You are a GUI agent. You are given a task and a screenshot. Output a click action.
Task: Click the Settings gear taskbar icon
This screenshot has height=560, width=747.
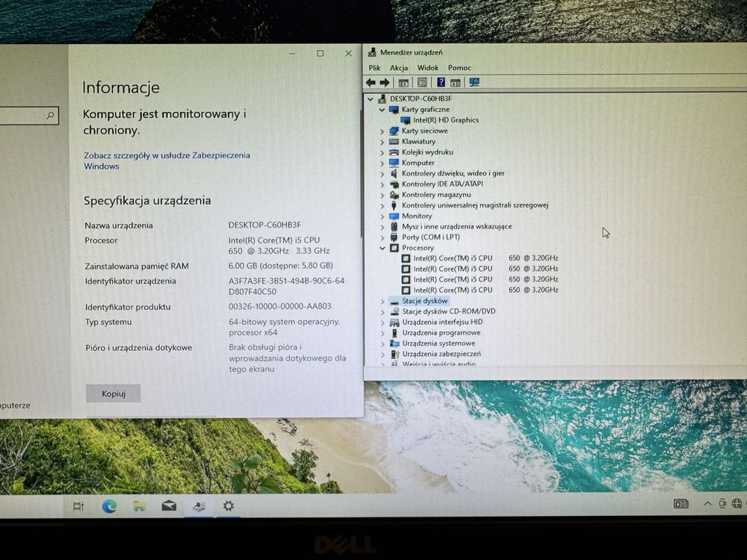[x=229, y=505]
